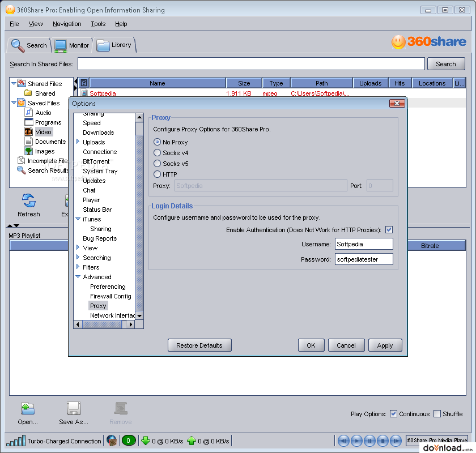This screenshot has height=453, width=476.
Task: Click the Images tree icon
Action: pos(28,151)
